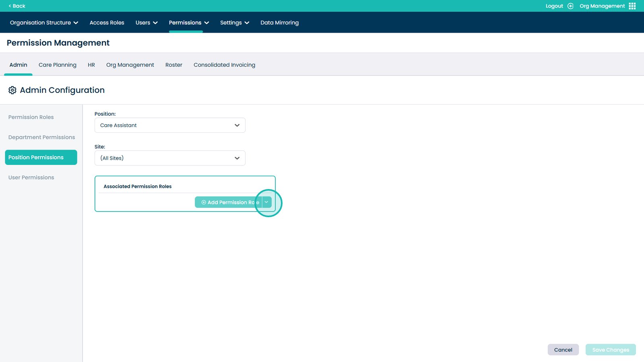Click the logout arrow icon

[x=570, y=6]
